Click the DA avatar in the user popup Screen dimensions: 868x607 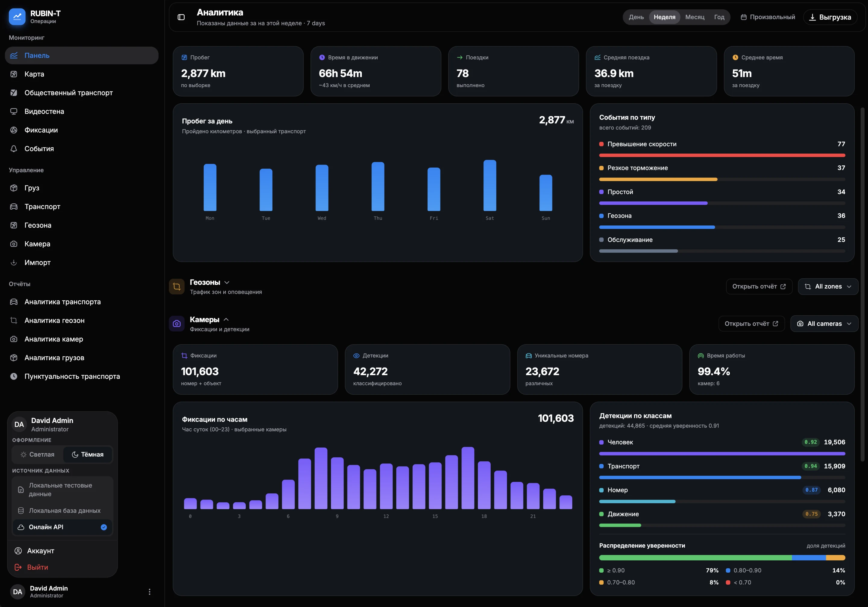tap(19, 424)
